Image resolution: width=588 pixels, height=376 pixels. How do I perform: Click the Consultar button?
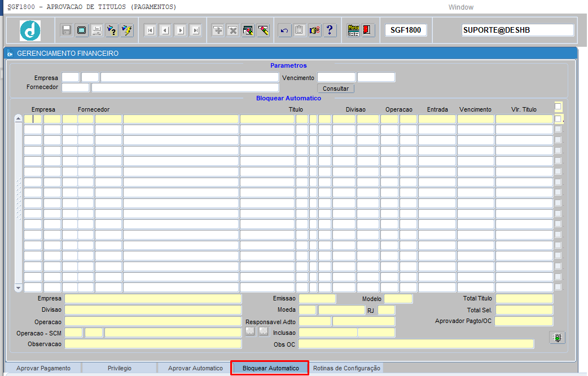336,89
